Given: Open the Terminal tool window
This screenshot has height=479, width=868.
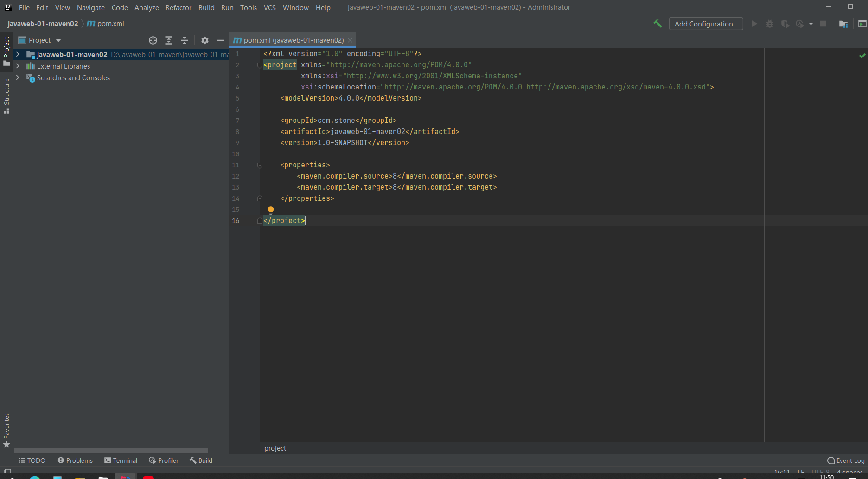Looking at the screenshot, I should coord(121,460).
